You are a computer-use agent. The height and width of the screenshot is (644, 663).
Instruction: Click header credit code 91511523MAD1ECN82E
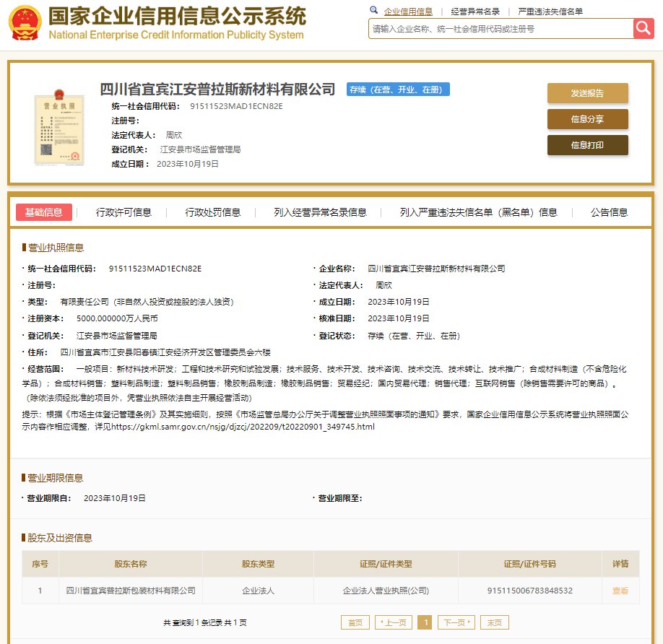click(x=236, y=106)
